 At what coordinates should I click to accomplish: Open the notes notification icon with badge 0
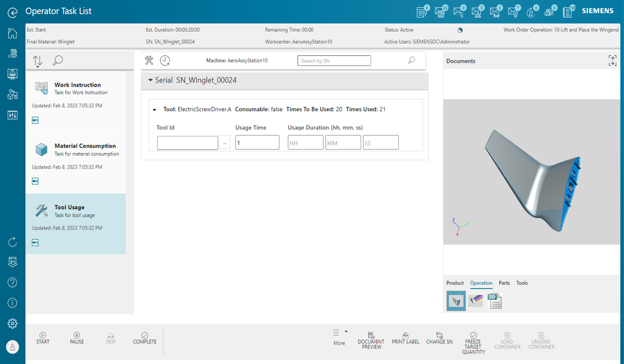(x=422, y=12)
